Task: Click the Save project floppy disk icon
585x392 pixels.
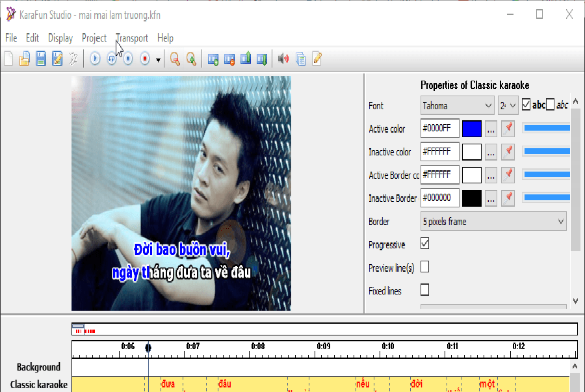Action: pos(40,59)
